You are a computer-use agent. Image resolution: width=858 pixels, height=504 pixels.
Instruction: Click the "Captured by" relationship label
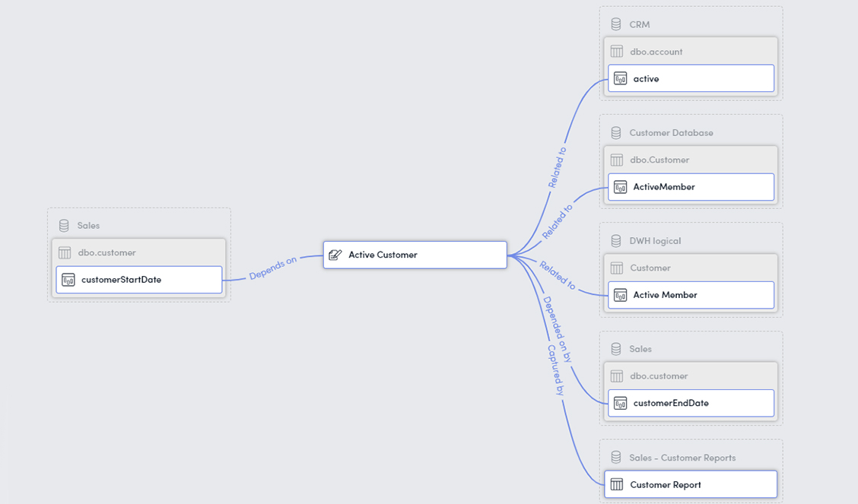click(556, 370)
